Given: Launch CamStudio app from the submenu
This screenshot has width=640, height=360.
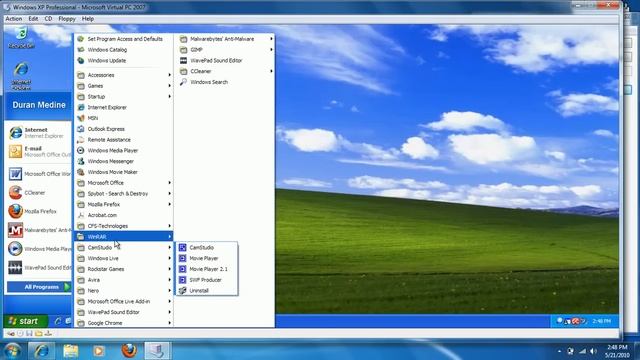Looking at the screenshot, I should tap(207, 248).
